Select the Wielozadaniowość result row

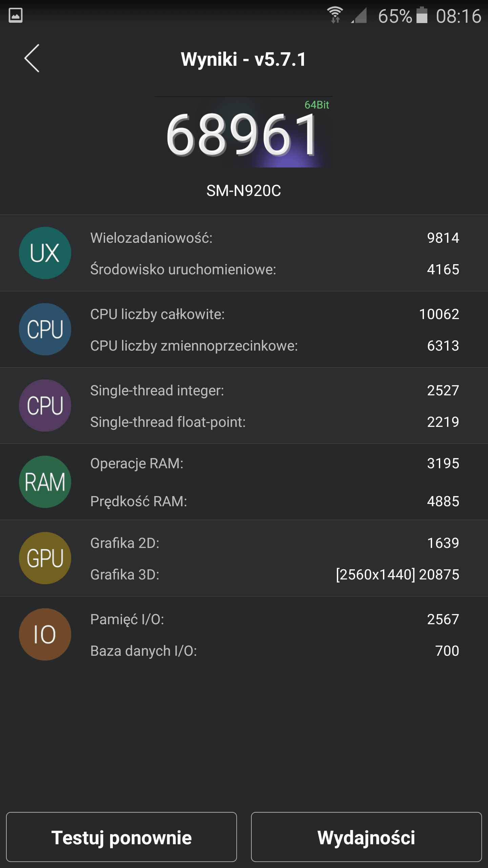pos(274,238)
